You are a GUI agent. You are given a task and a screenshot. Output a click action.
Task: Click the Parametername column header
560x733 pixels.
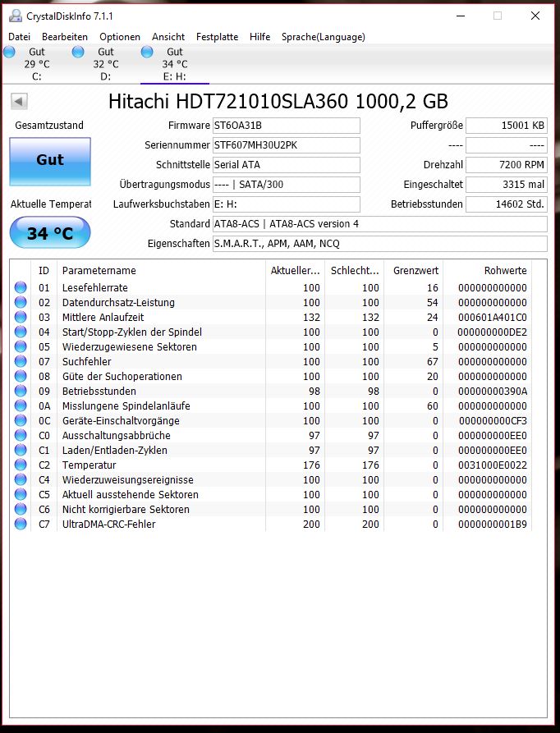click(x=161, y=270)
